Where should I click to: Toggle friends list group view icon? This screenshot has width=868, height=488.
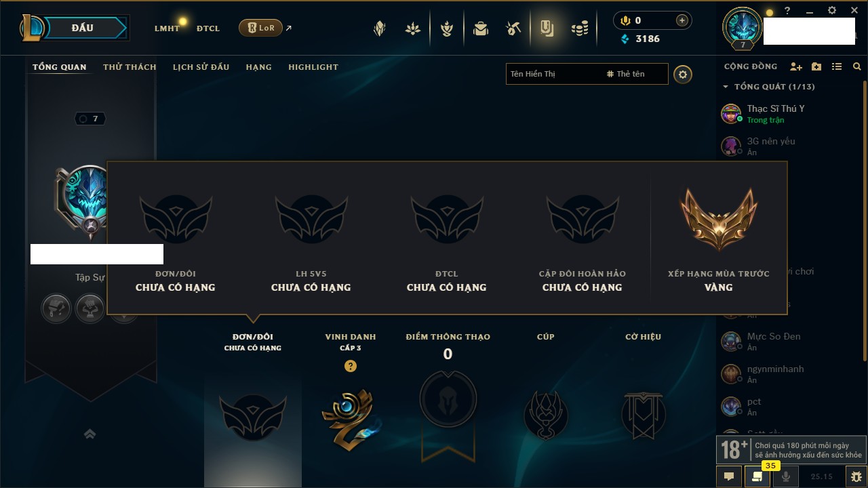tap(837, 66)
